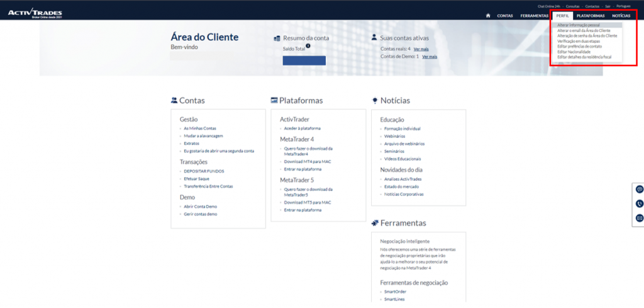
Task: Open Notícias Corporativas
Action: tap(404, 194)
